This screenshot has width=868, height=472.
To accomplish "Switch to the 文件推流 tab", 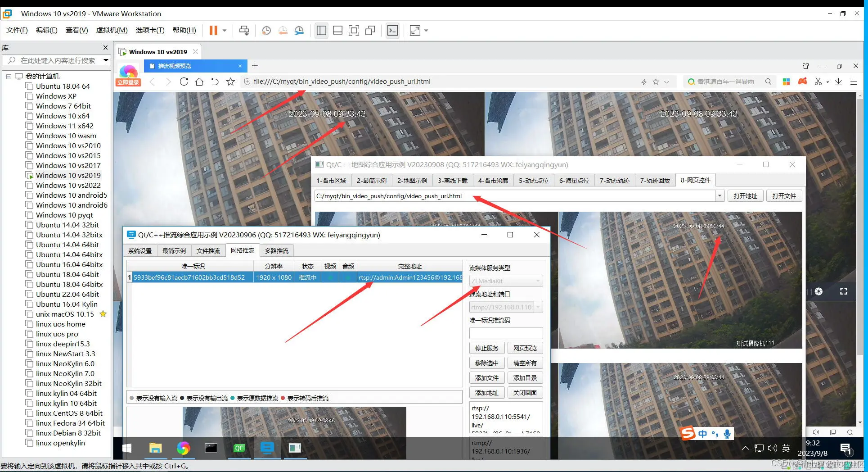I will tap(208, 251).
